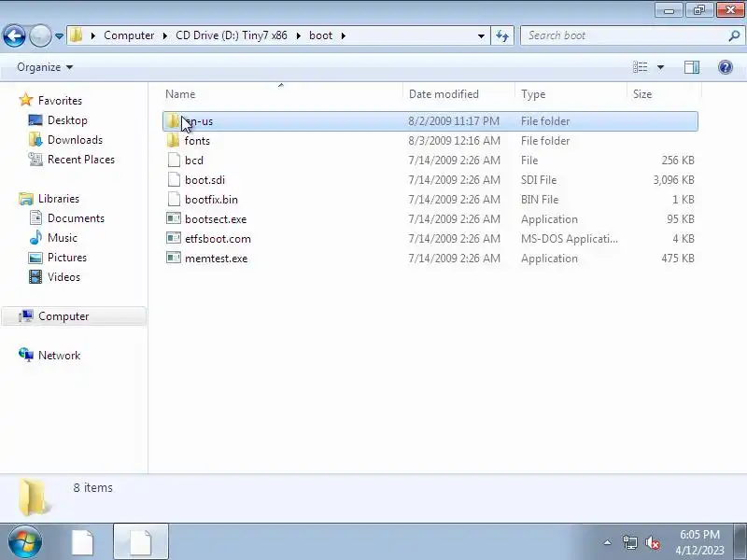Expand arrow after boot breadcrumb
This screenshot has height=560, width=747.
[x=343, y=35]
